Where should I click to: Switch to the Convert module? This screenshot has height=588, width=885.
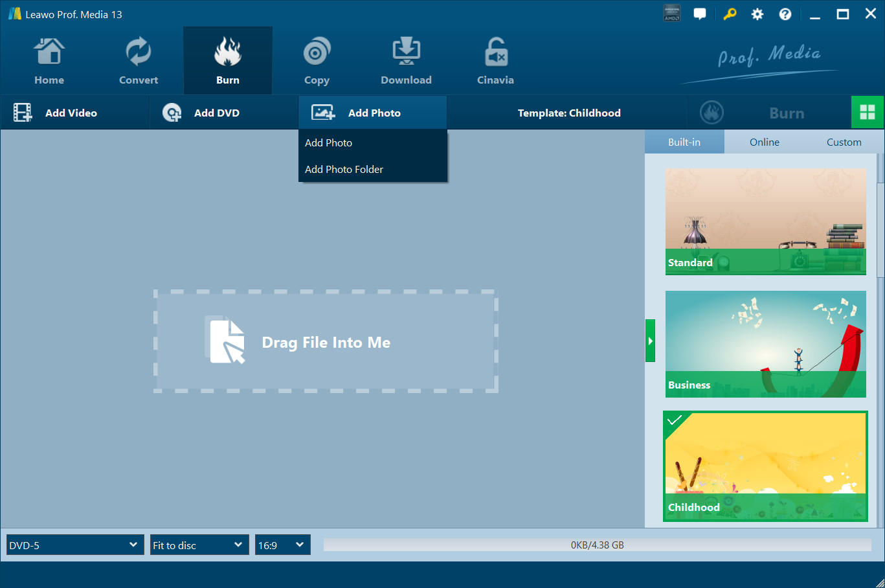(138, 52)
